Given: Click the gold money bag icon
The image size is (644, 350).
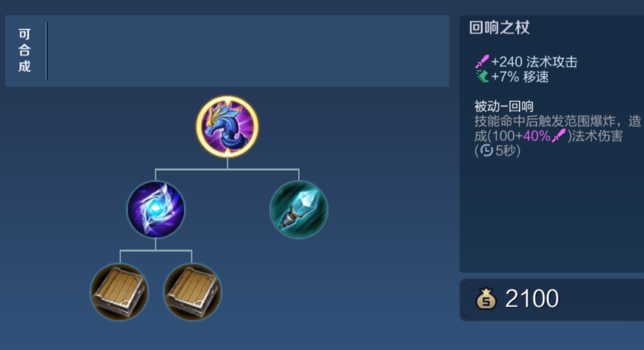Looking at the screenshot, I should click(x=486, y=298).
